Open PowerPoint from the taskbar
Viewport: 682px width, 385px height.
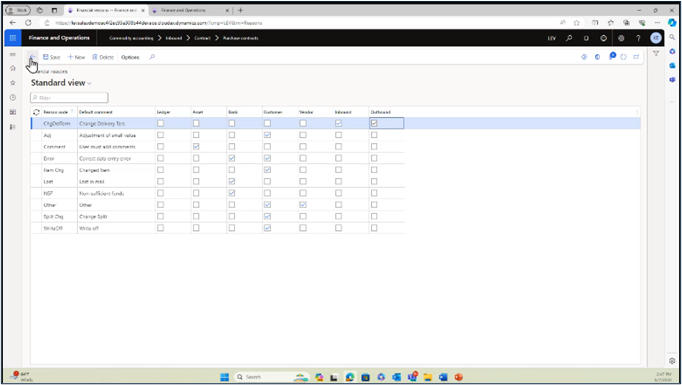tap(458, 377)
